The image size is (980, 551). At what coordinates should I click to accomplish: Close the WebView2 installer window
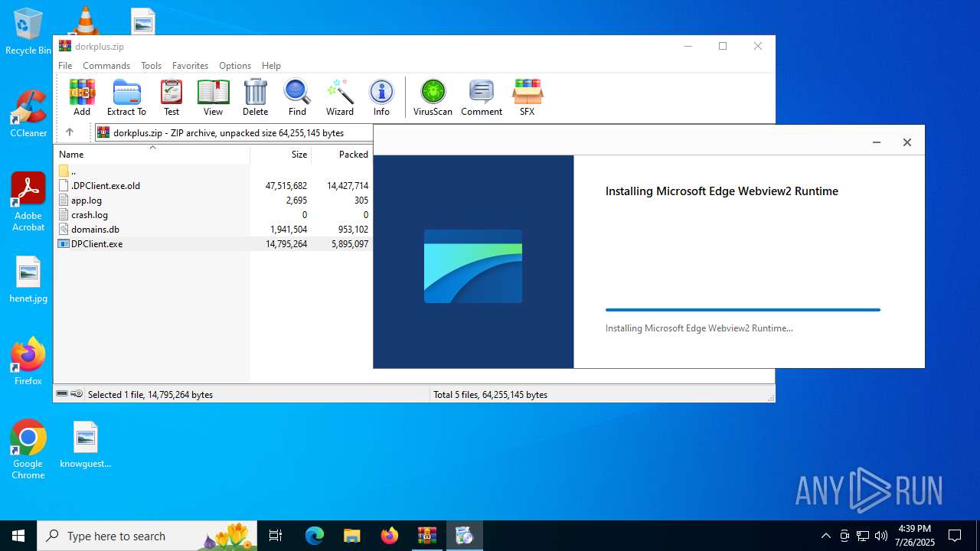click(906, 142)
